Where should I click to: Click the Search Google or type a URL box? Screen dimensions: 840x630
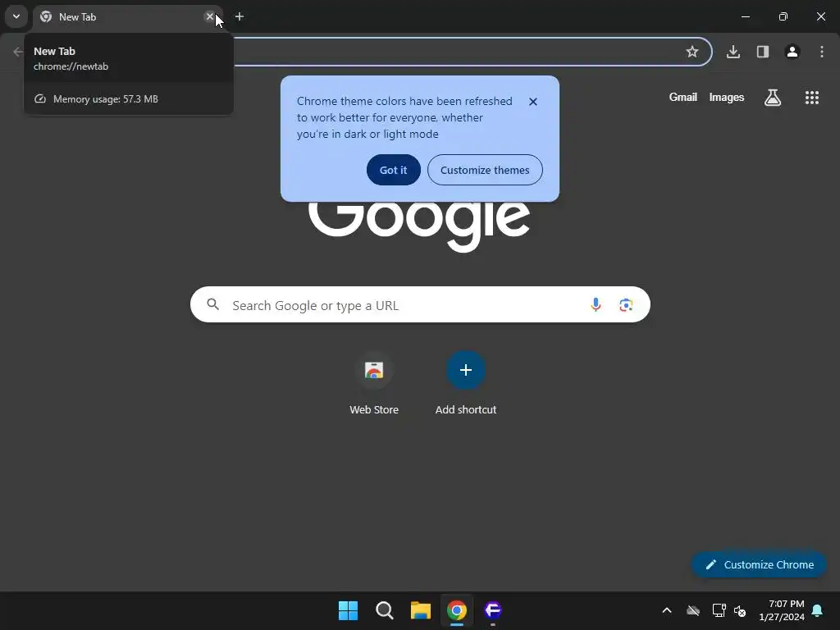[420, 305]
